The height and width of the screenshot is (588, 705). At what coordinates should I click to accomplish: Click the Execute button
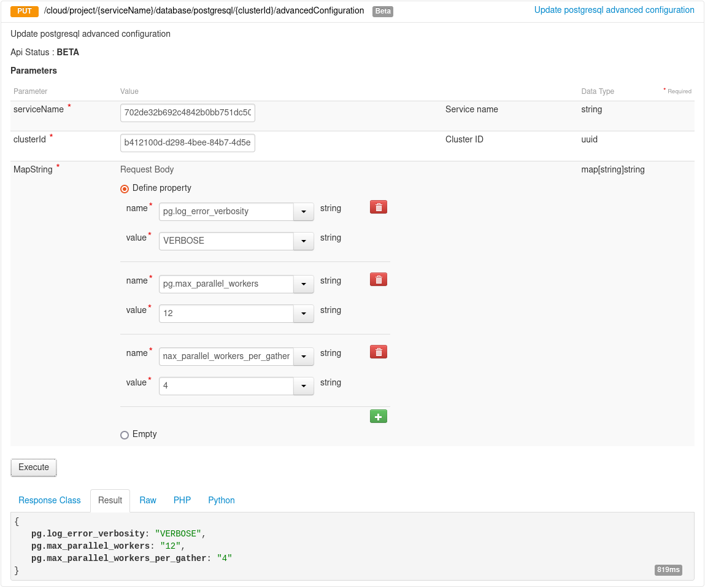pyautogui.click(x=33, y=467)
